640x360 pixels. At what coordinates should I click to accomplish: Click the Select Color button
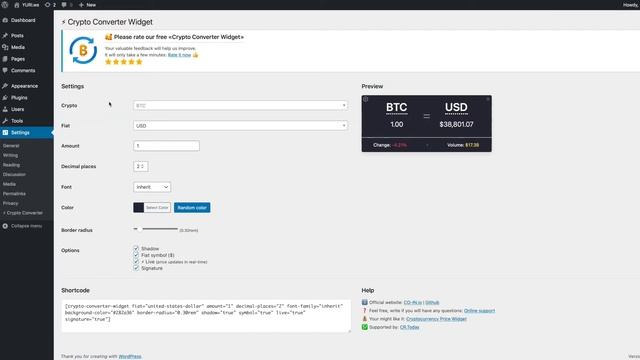[x=157, y=207]
